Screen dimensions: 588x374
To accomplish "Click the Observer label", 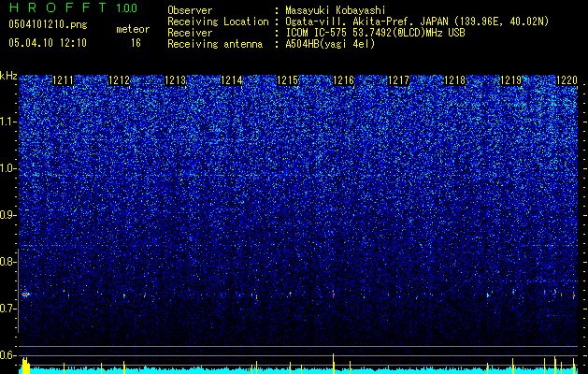I will pos(190,10).
